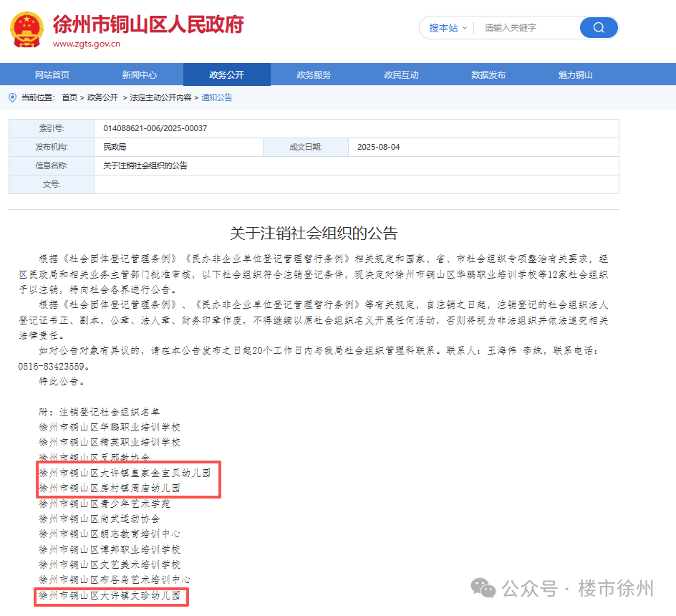The width and height of the screenshot is (676, 616).
Task: Click the location pin breadcrumb icon
Action: click(x=11, y=97)
